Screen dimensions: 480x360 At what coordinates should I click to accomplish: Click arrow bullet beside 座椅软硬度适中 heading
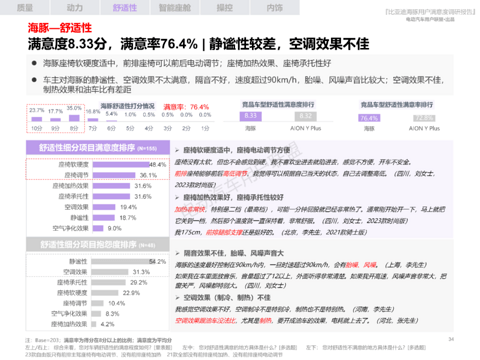tap(177, 150)
